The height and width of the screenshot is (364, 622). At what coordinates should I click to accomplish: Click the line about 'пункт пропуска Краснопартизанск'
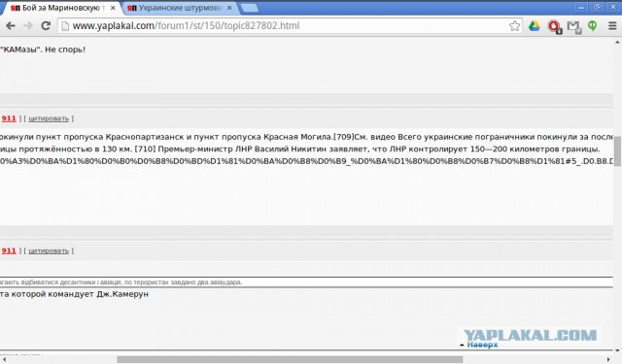(306, 137)
